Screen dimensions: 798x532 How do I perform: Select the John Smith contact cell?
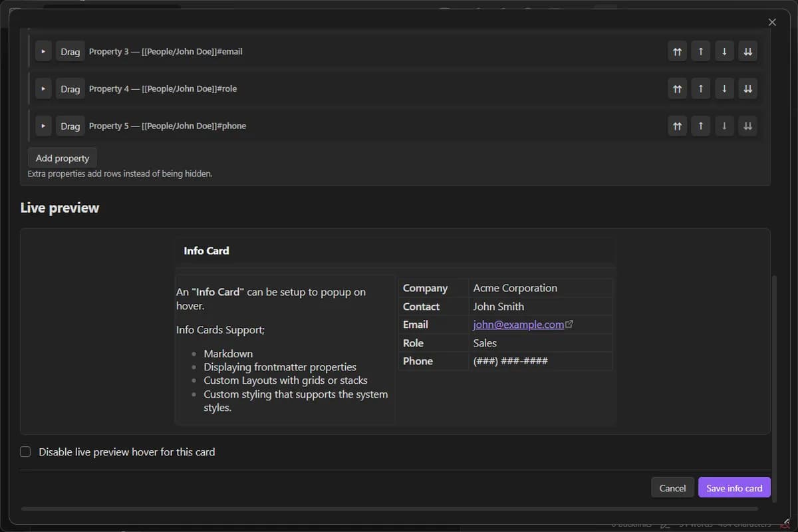pos(540,307)
